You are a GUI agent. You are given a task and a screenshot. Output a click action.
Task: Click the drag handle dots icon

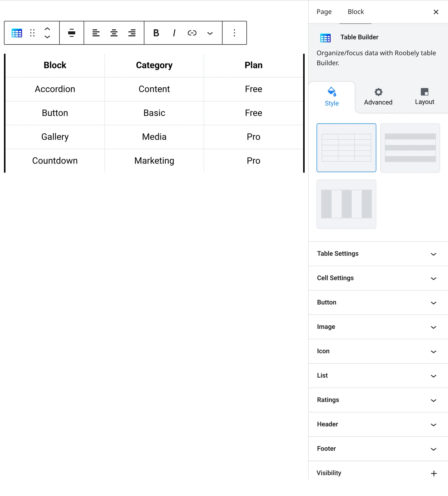(32, 33)
